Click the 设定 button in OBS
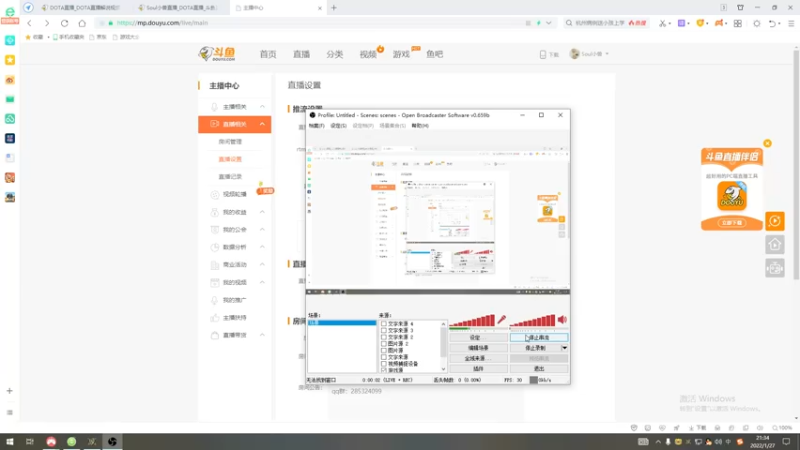800x450 pixels. (478, 338)
